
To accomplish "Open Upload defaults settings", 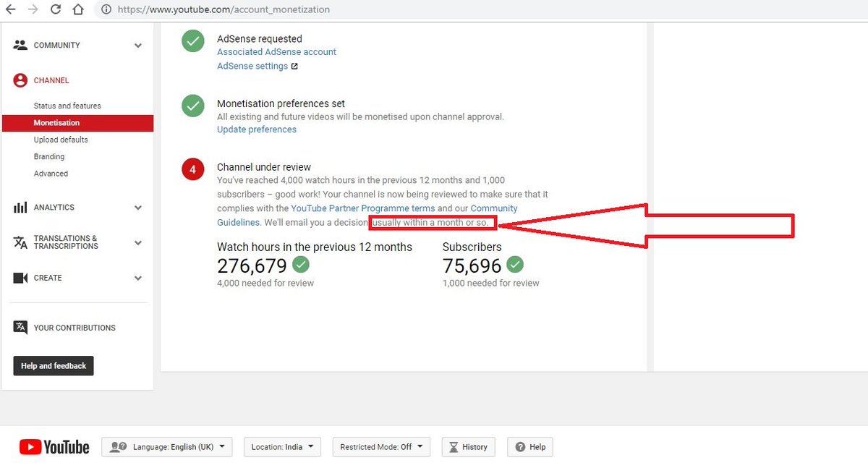I will tap(61, 140).
